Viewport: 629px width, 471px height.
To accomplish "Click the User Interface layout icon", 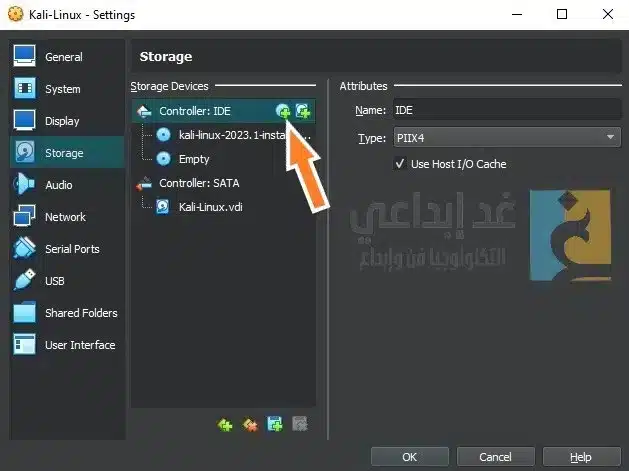I will pos(24,344).
